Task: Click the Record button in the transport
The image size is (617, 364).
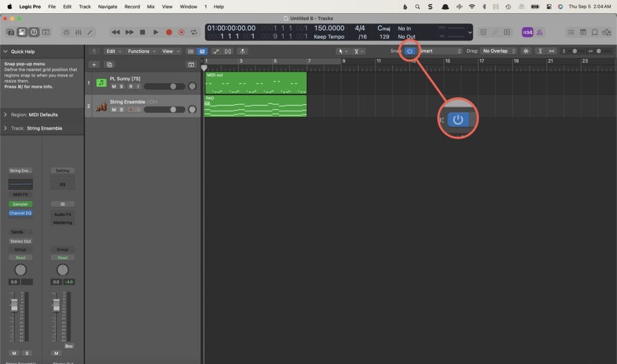Action: (x=169, y=32)
